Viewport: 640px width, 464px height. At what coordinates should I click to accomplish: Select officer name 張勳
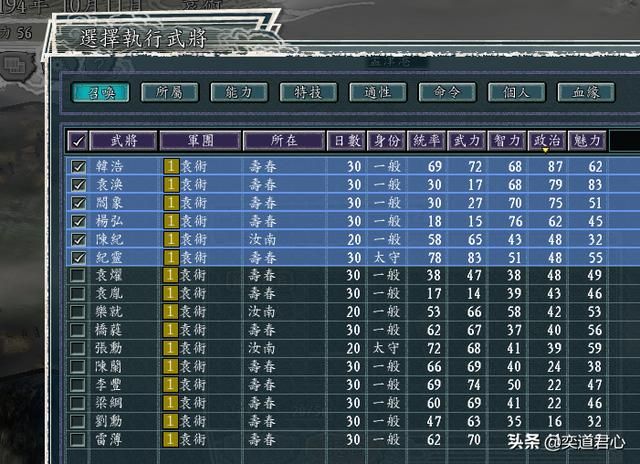(x=109, y=348)
